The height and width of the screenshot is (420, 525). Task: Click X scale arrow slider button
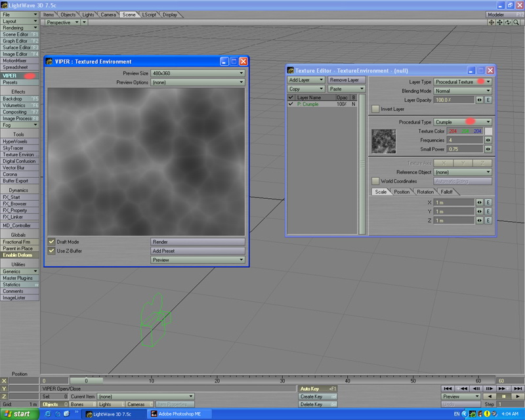tap(480, 202)
